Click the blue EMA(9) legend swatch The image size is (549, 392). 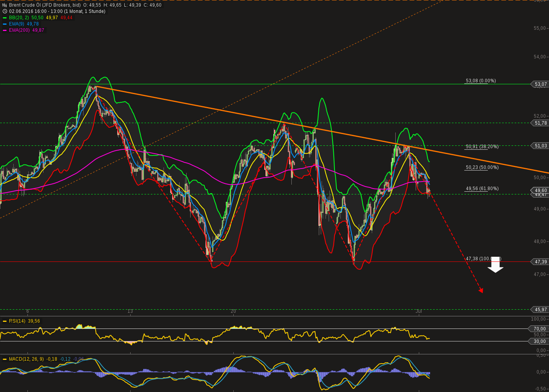(5, 24)
